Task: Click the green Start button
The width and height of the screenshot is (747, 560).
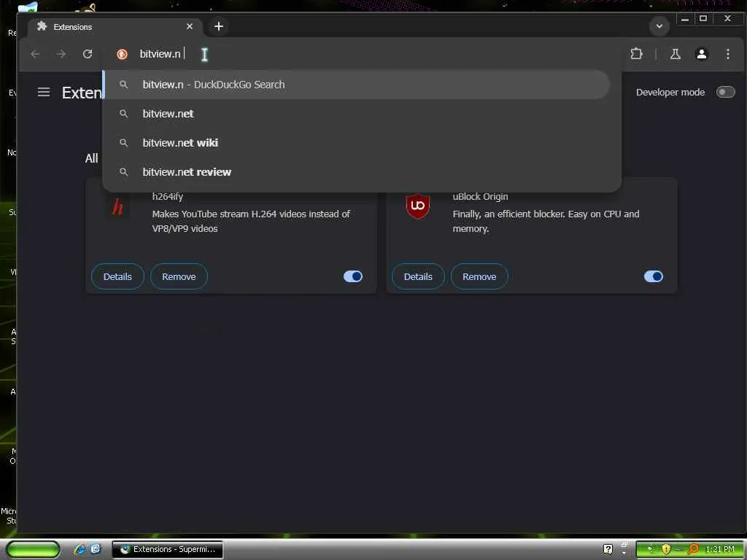Action: (x=33, y=549)
